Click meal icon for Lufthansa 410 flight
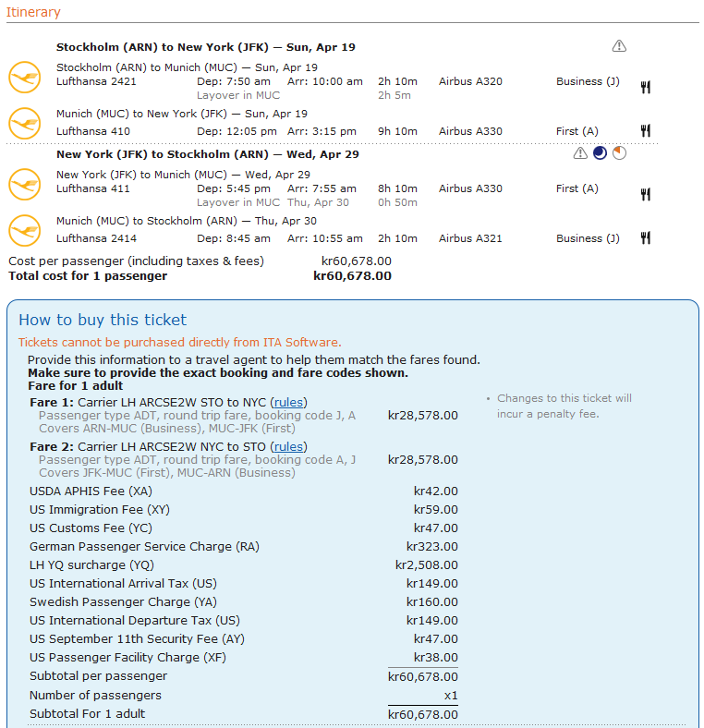Screen dimensions: 704x728 [x=646, y=131]
